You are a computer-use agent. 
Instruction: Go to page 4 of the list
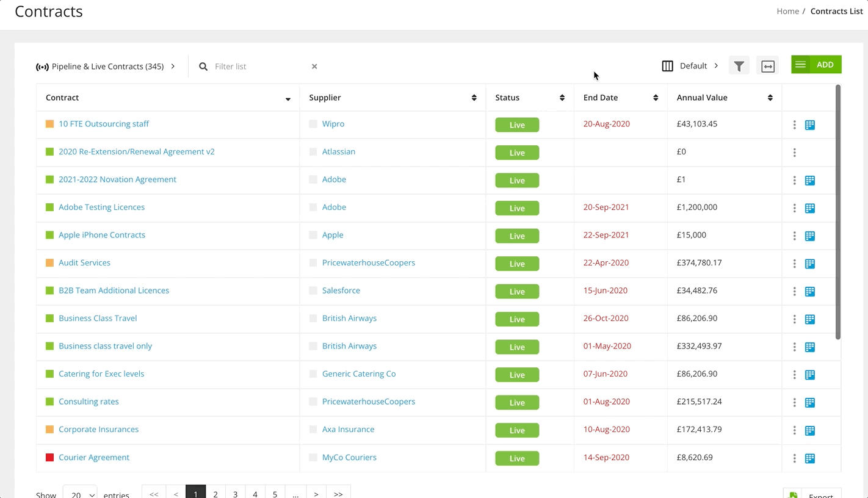[x=255, y=493]
